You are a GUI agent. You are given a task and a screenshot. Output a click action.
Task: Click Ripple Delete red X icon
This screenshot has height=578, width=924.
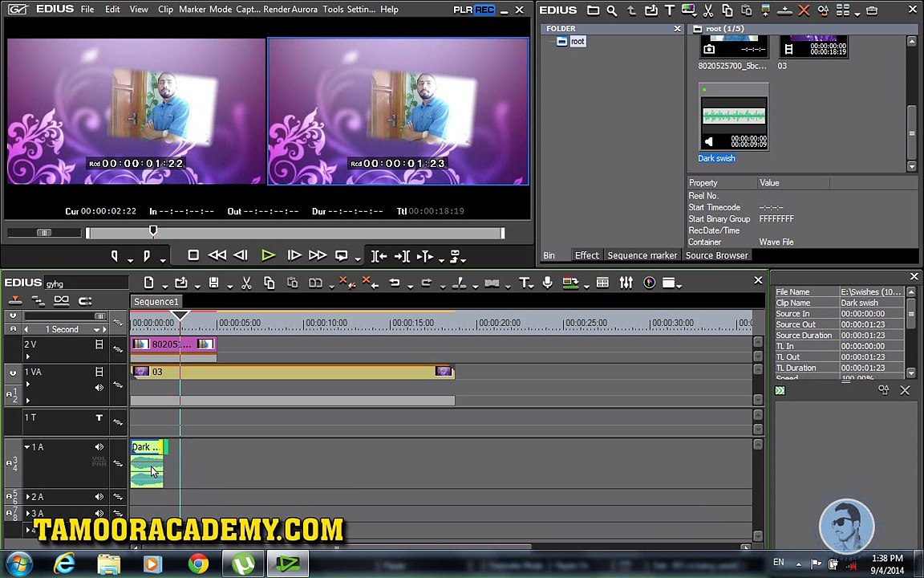tap(370, 283)
